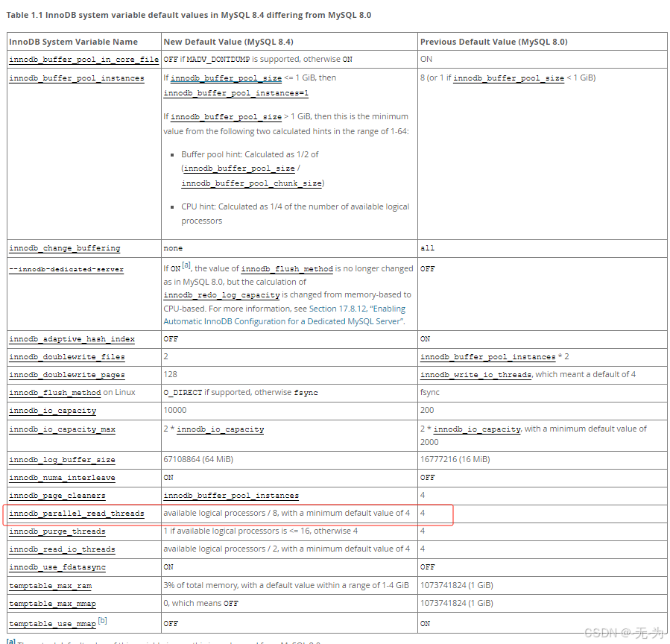Open footnote [a] next to ON
Screen dimensions: 670x644
[x=187, y=264]
